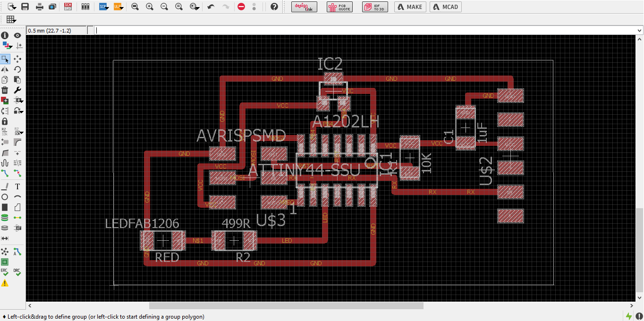Image resolution: width=644 pixels, height=321 pixels.
Task: Select the Text tool
Action: point(17,186)
